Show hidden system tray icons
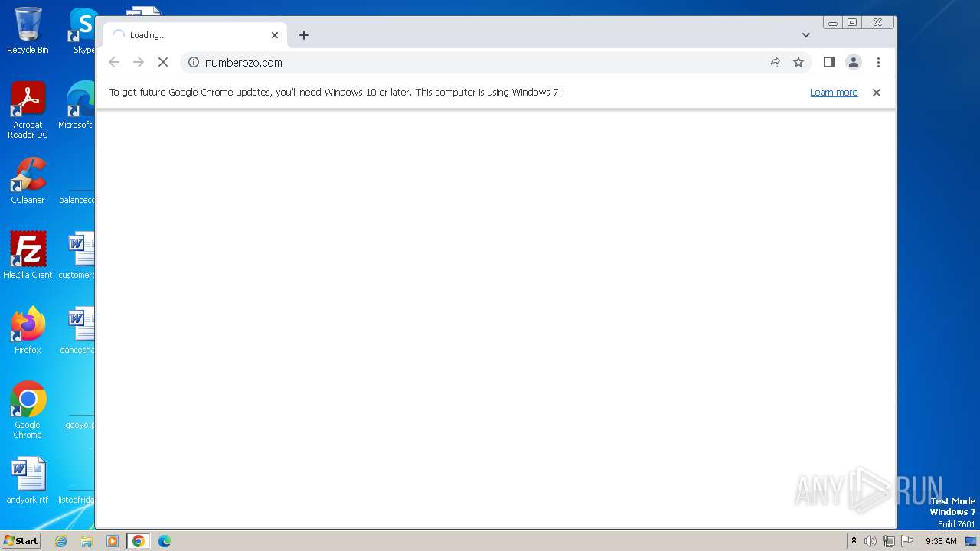Viewport: 980px width, 551px height. [x=854, y=541]
